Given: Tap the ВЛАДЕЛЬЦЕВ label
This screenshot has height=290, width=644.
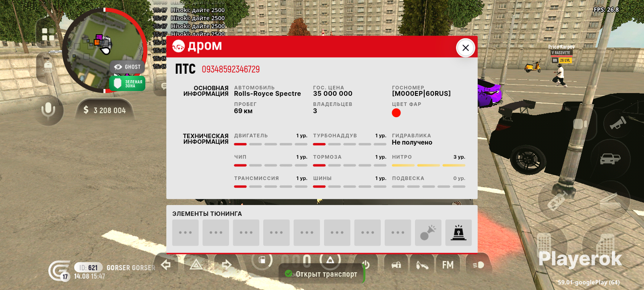Looking at the screenshot, I should (332, 104).
